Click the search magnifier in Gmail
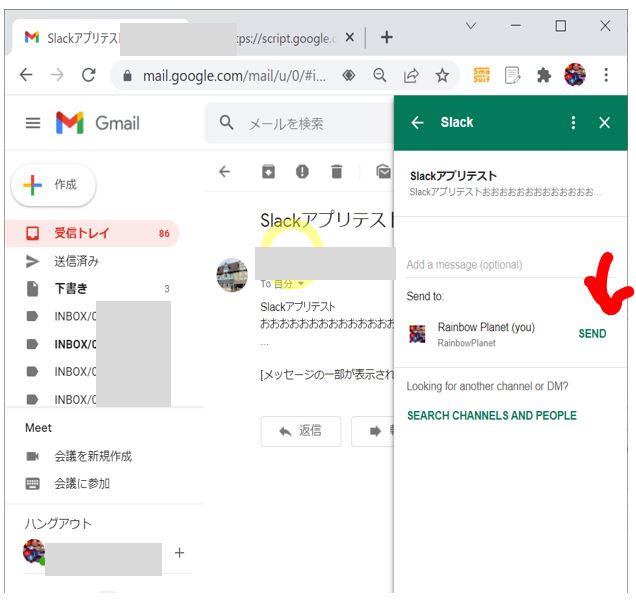The image size is (636, 606). (226, 122)
